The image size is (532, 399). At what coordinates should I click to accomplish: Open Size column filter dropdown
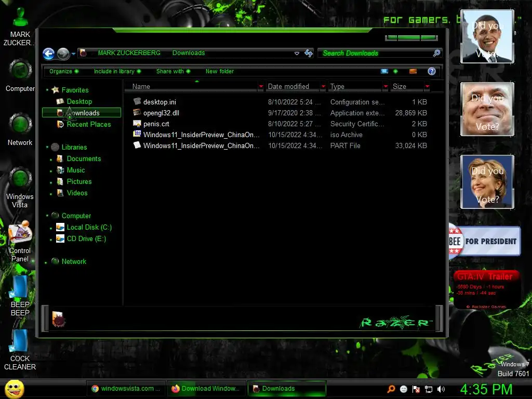pyautogui.click(x=427, y=87)
